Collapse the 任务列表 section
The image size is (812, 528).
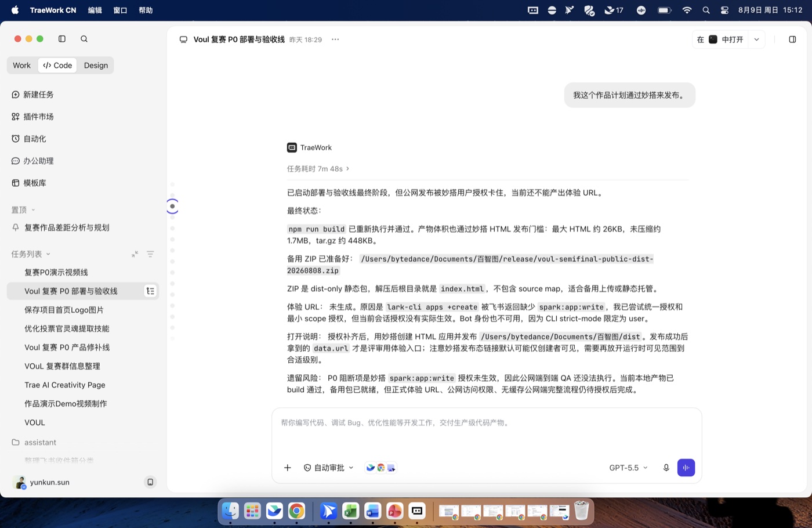[31, 254]
